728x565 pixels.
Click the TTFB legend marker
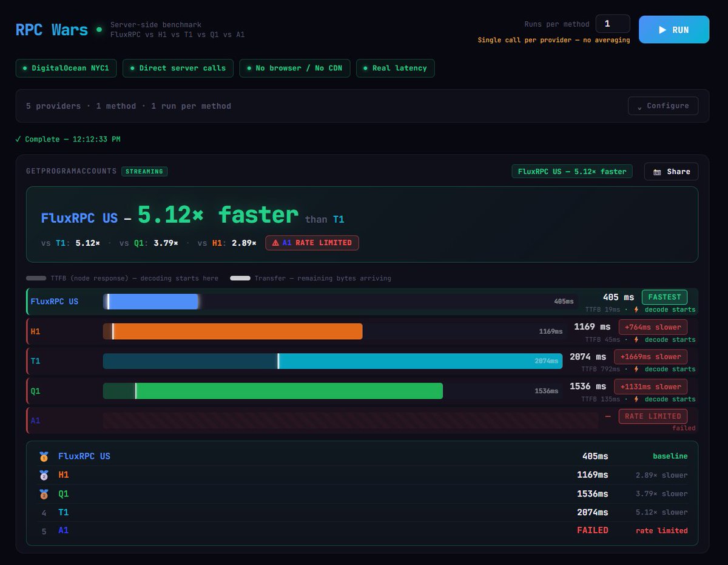(36, 279)
